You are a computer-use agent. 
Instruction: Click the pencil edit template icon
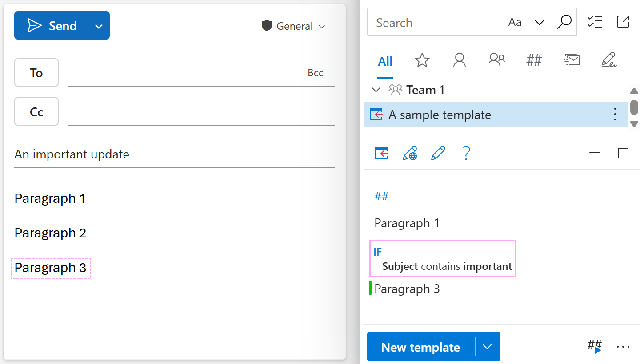coord(438,154)
